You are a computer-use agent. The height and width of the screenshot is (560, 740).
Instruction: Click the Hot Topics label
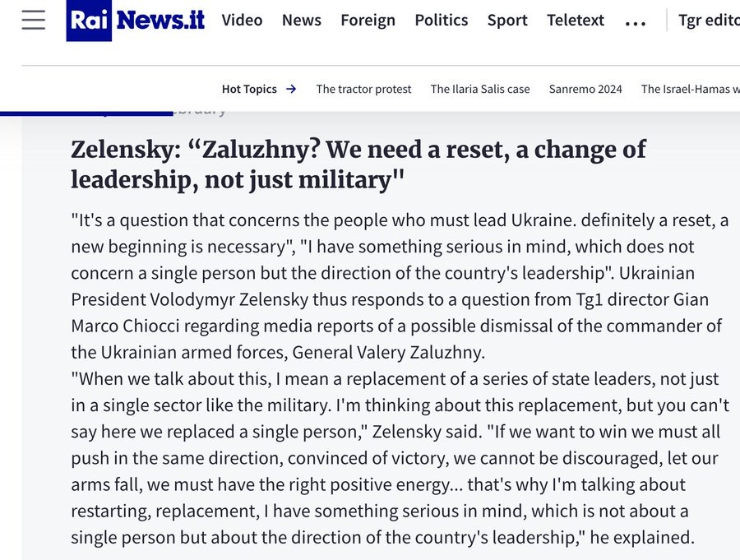[x=249, y=89]
